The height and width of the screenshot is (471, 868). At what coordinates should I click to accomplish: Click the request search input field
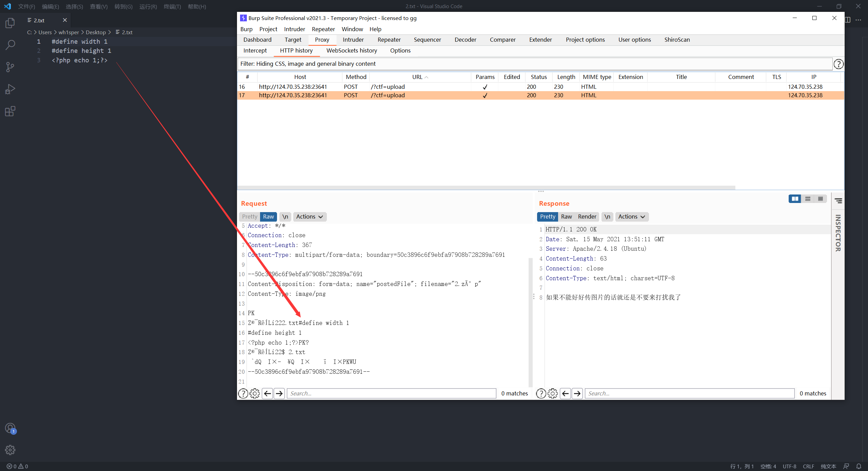tap(391, 393)
